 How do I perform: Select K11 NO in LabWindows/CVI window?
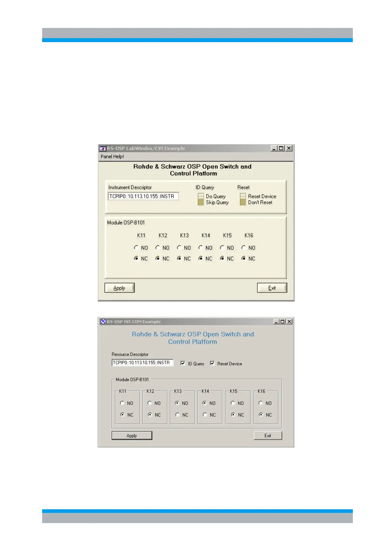(136, 247)
